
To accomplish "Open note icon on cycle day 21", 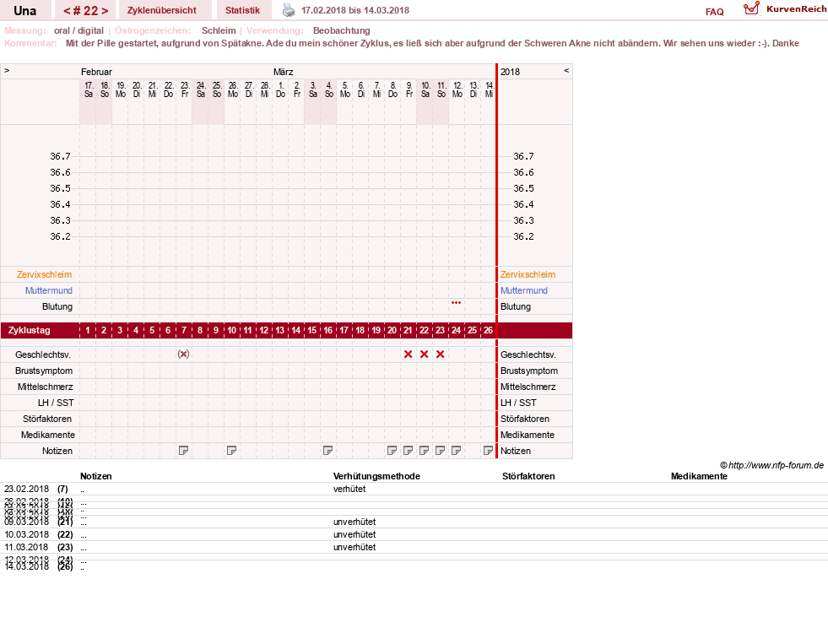I will click(408, 450).
